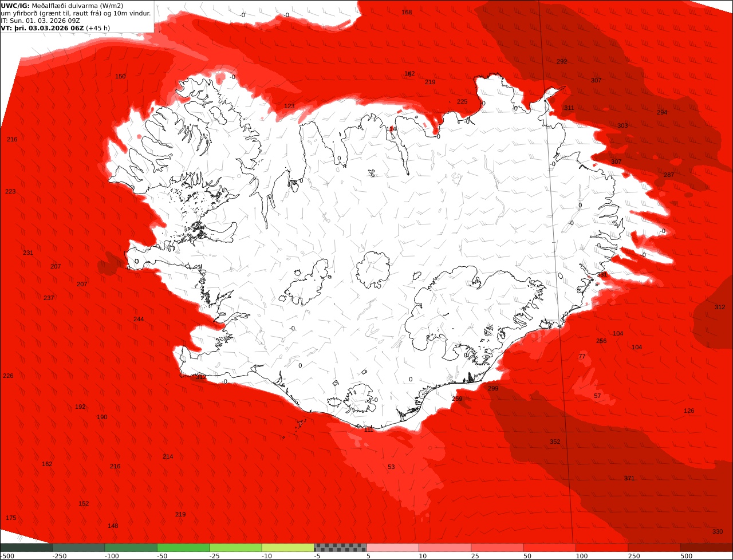Select the checkered legend swatch between -5 and 5
Image resolution: width=733 pixels, height=560 pixels.
[x=340, y=547]
